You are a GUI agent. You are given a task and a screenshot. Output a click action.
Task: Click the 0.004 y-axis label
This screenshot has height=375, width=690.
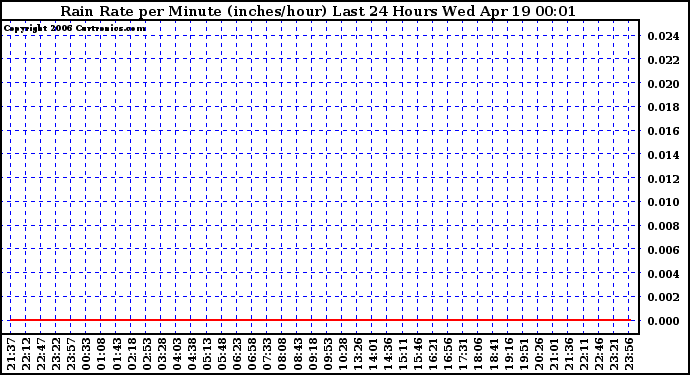[663, 274]
